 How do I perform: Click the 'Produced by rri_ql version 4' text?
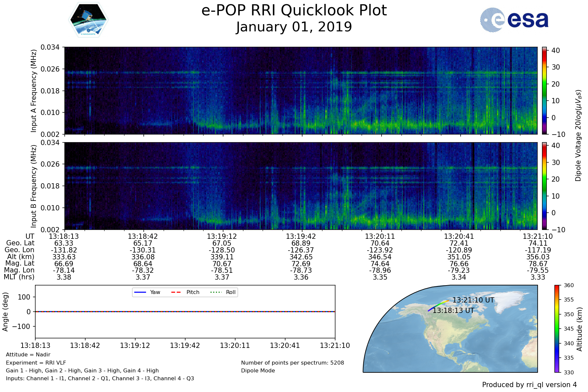tap(529, 385)
